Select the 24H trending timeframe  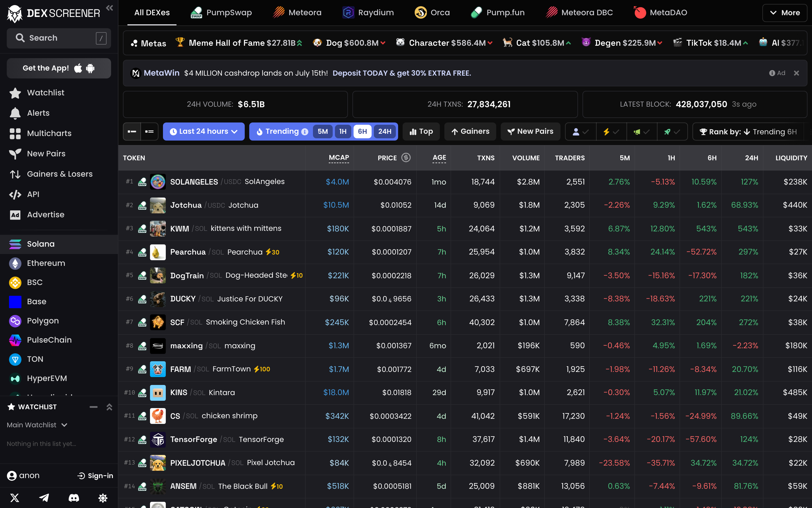[385, 132]
